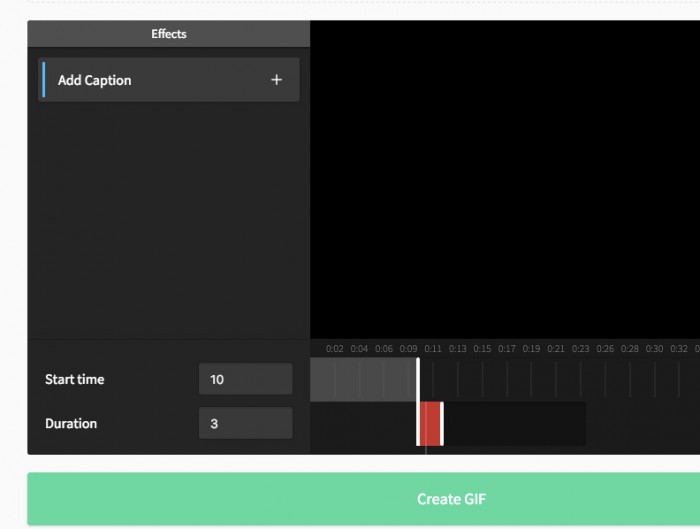
Task: Click the Duration input field
Action: click(x=246, y=423)
